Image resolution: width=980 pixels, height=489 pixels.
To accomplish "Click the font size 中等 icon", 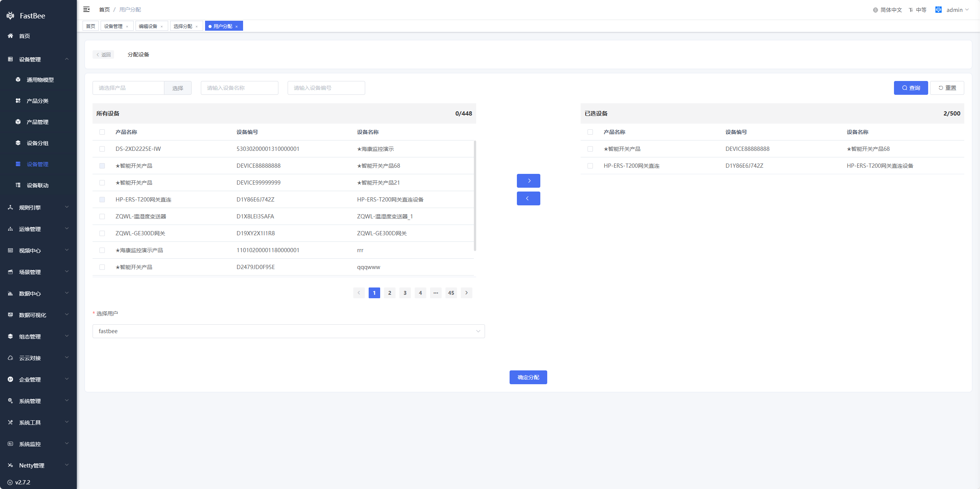I will click(x=911, y=10).
